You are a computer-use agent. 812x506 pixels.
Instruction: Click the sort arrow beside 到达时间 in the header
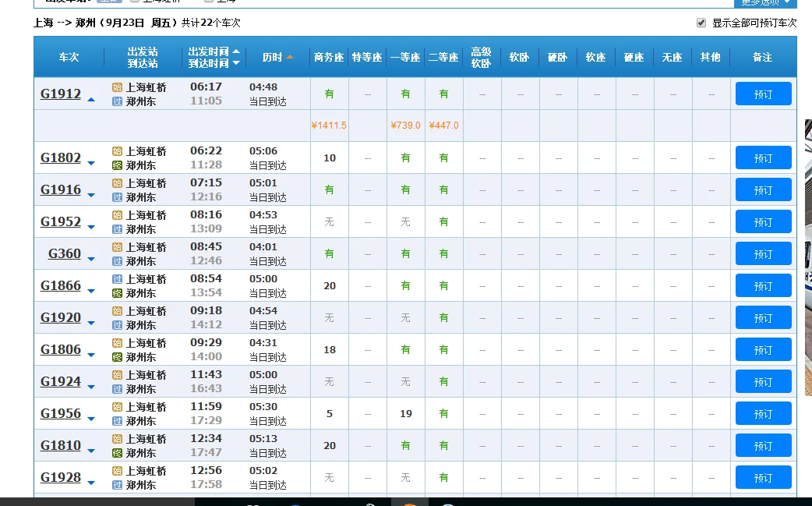235,62
